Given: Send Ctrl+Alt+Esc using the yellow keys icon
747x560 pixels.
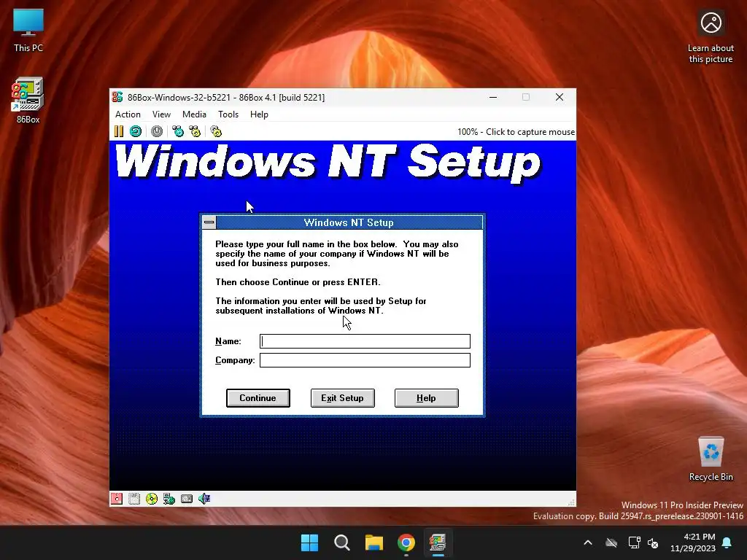Looking at the screenshot, I should click(x=195, y=131).
